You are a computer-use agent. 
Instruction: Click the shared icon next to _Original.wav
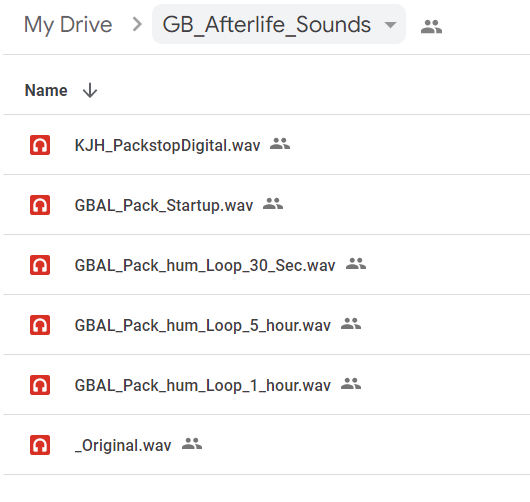(192, 444)
